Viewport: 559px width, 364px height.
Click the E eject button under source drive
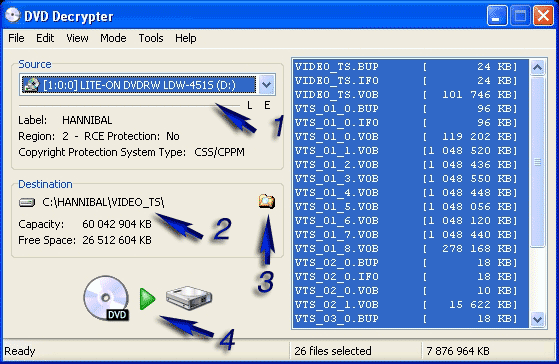(x=267, y=106)
